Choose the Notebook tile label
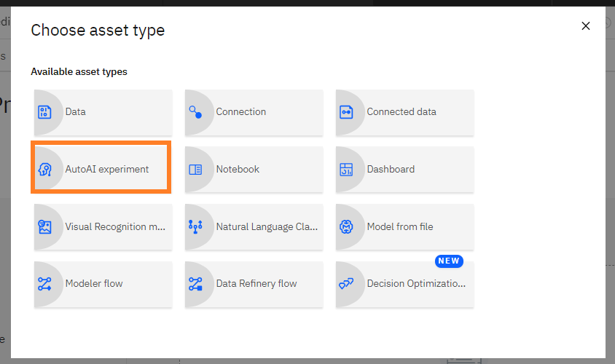Image resolution: width=615 pixels, height=364 pixels. tap(238, 170)
